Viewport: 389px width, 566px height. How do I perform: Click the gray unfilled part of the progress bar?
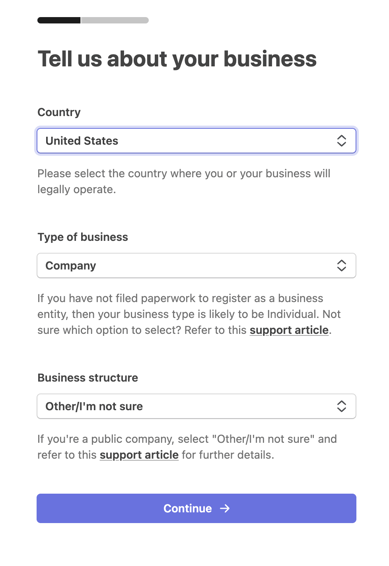click(x=114, y=20)
